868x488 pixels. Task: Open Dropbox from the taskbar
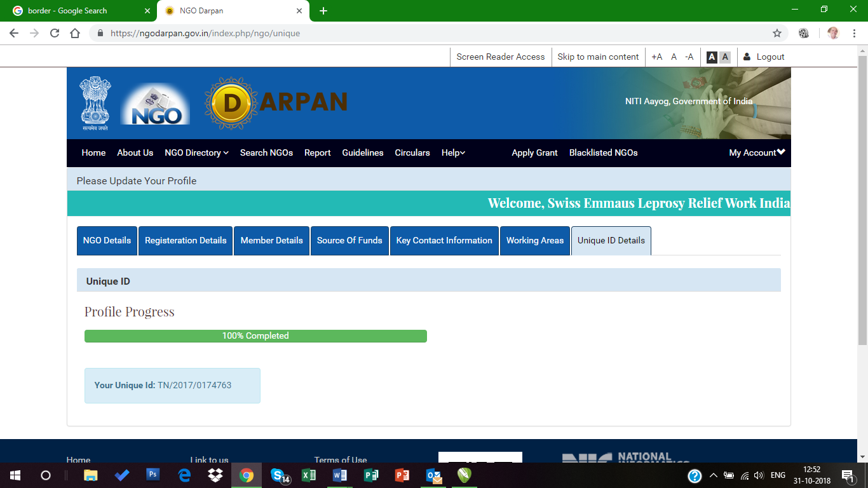pyautogui.click(x=215, y=475)
